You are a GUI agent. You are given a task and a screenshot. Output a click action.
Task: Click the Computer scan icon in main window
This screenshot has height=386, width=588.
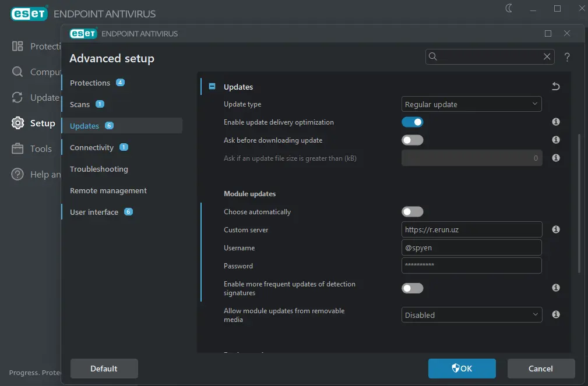(x=17, y=72)
